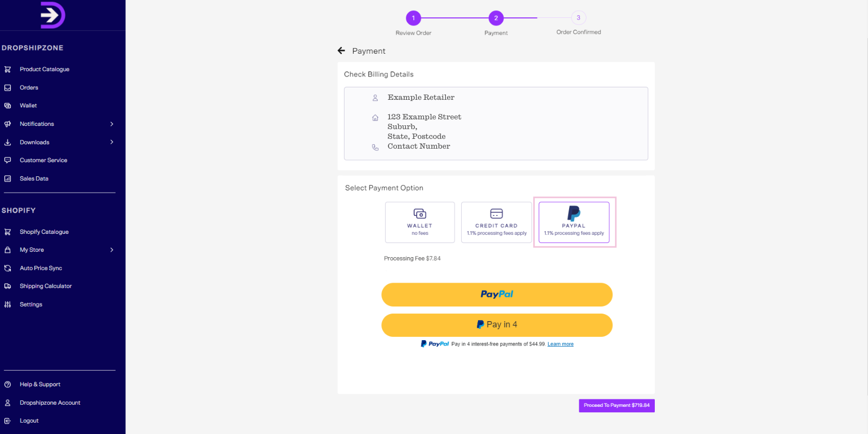The width and height of the screenshot is (868, 434).
Task: Click step 2 Payment circle
Action: point(496,18)
